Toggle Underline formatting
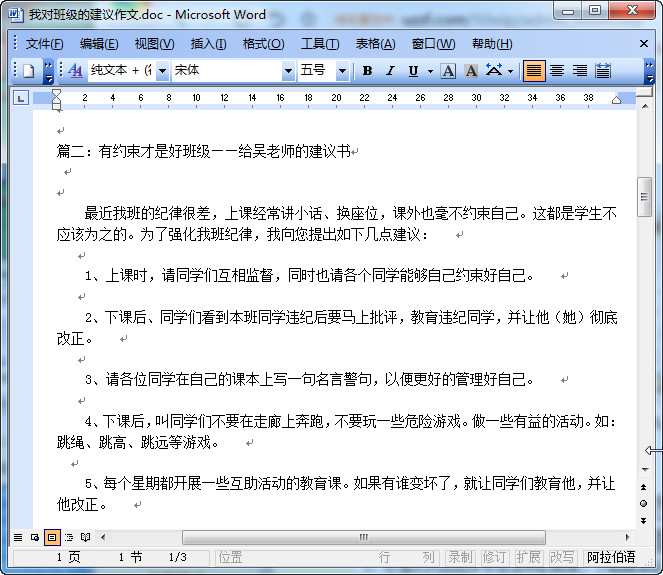This screenshot has width=663, height=575. pos(413,71)
